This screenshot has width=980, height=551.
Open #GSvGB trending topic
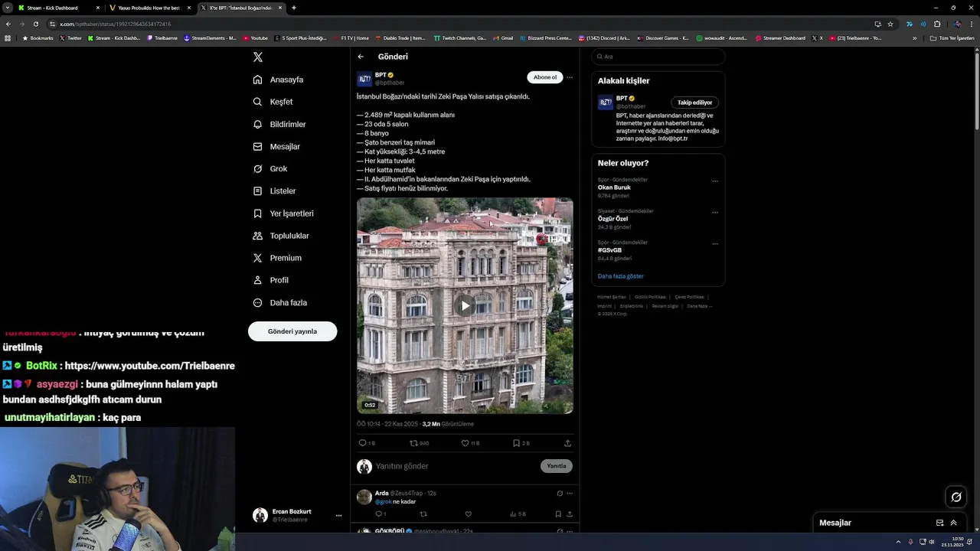pyautogui.click(x=609, y=250)
